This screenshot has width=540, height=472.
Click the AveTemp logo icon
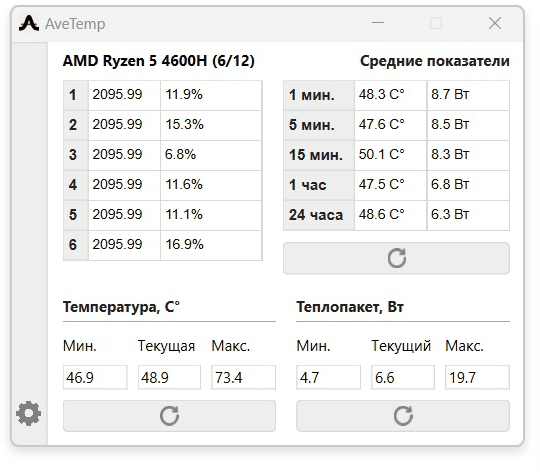coord(29,23)
